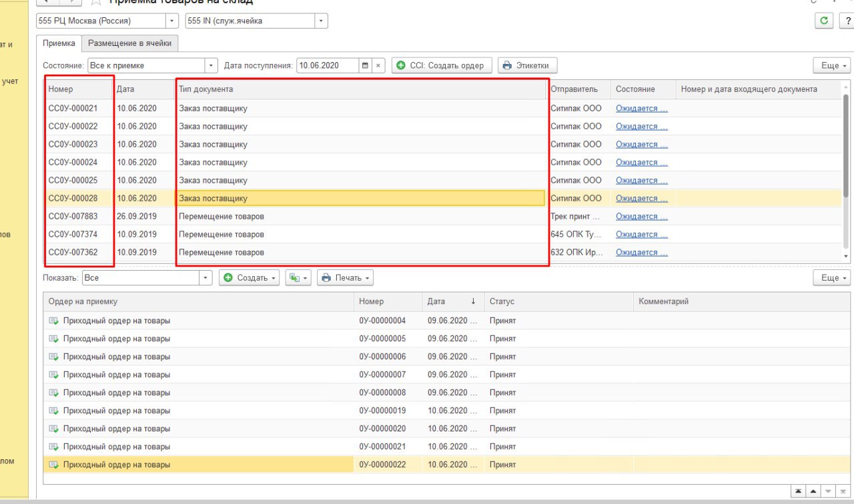Open the Состояние dropdown showing Все к приемке

click(211, 65)
